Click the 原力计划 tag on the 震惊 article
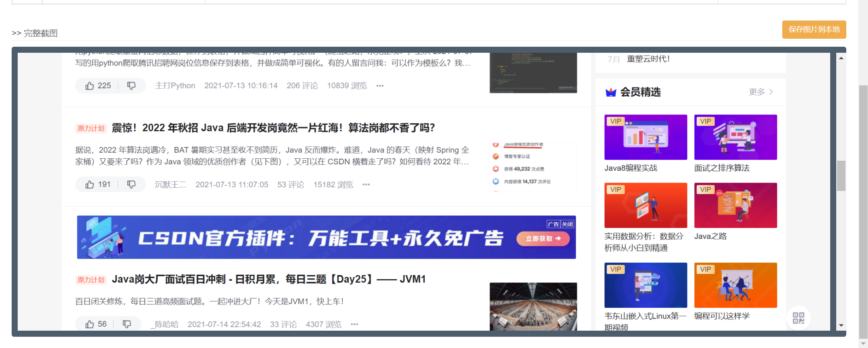Screen dimensions: 868x348 pos(91,128)
